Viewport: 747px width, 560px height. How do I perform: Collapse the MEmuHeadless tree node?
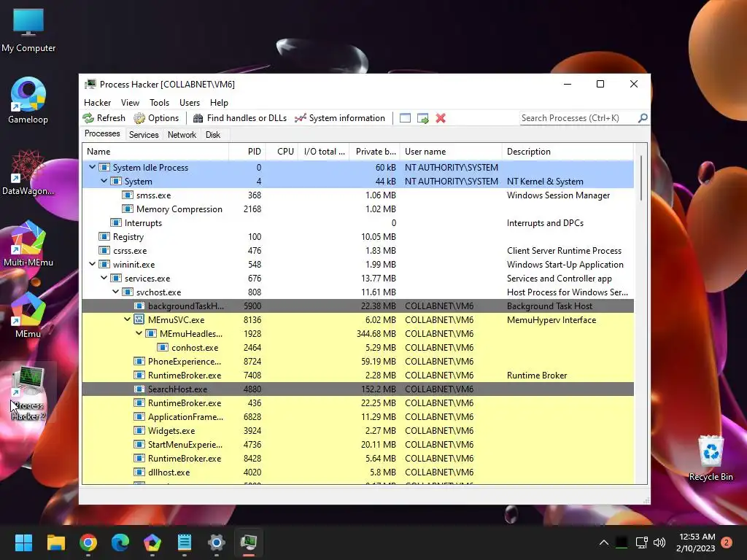pos(139,332)
